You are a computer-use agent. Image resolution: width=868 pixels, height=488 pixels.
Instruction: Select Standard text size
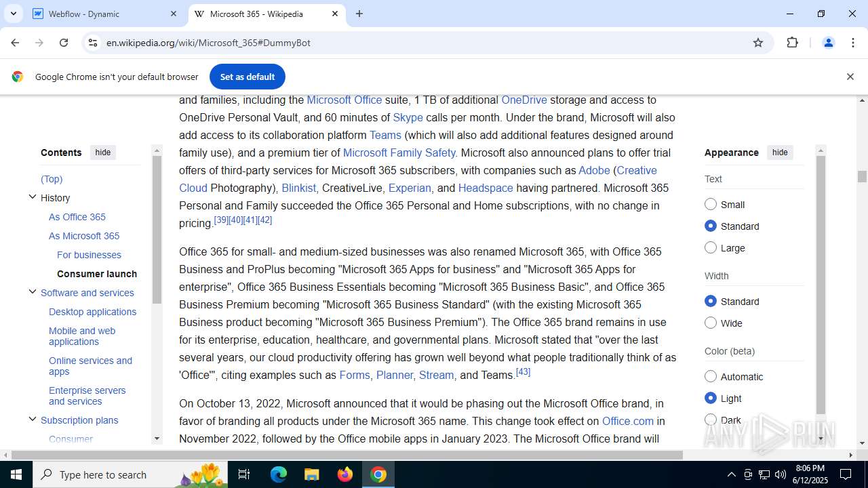coord(711,226)
